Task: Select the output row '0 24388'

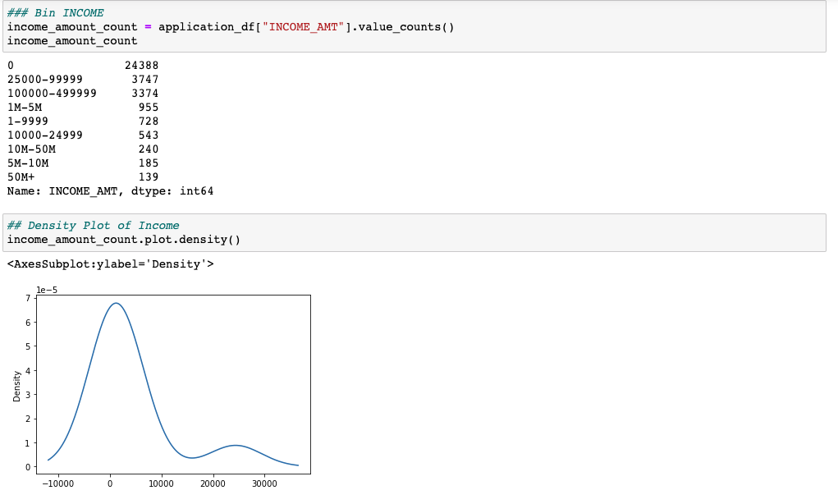Action: (x=83, y=65)
